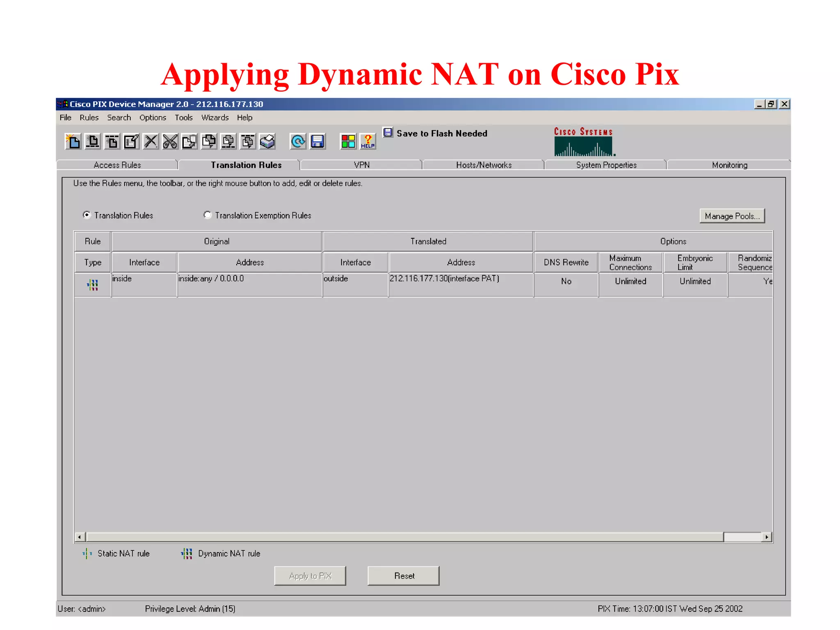Click the horizontal scrollbar thumb
This screenshot has width=840, height=630.
(x=404, y=537)
